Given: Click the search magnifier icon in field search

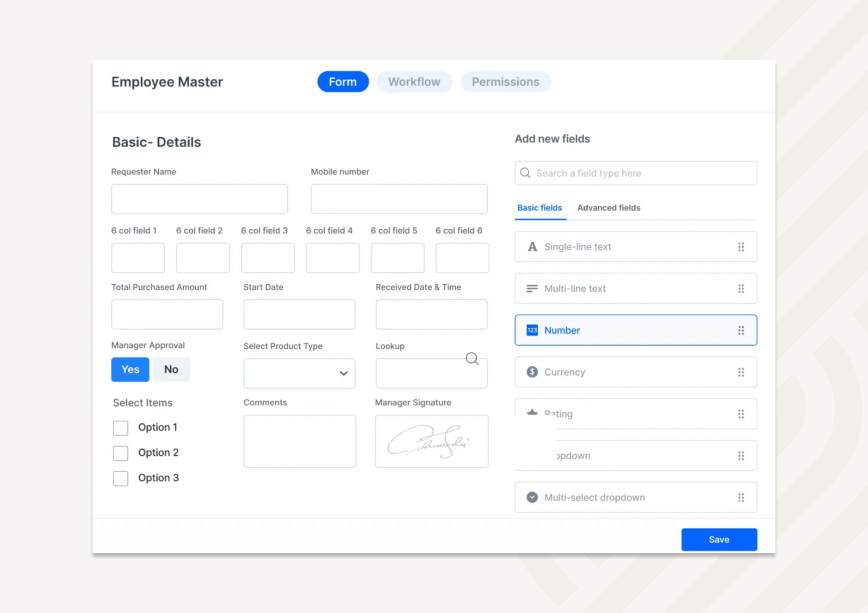Looking at the screenshot, I should click(525, 173).
